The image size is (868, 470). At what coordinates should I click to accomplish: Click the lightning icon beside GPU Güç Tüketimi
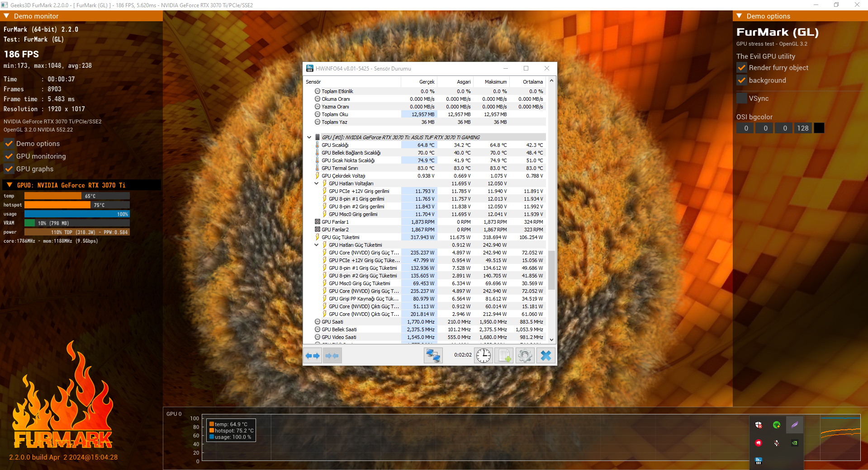coord(317,237)
